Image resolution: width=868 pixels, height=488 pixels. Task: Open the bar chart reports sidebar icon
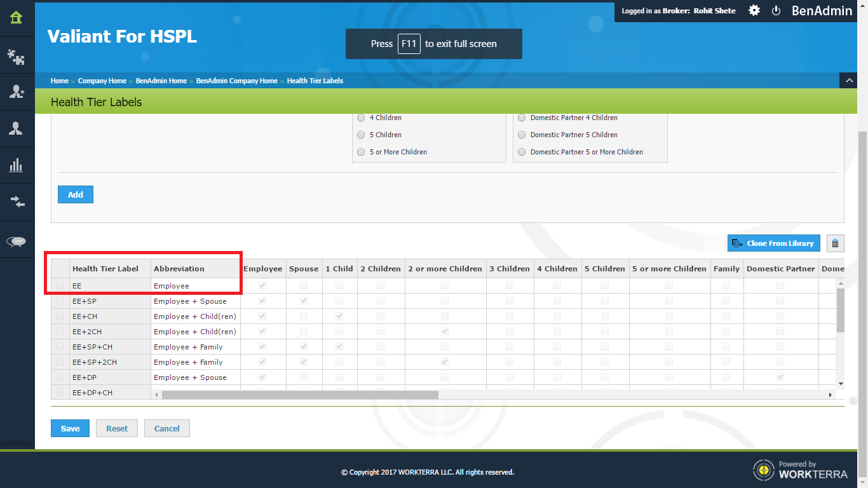(x=17, y=166)
